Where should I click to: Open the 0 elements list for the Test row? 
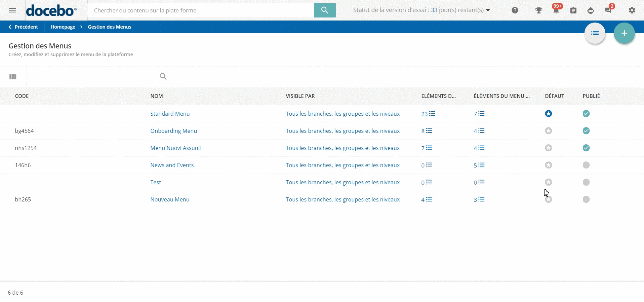coord(427,182)
